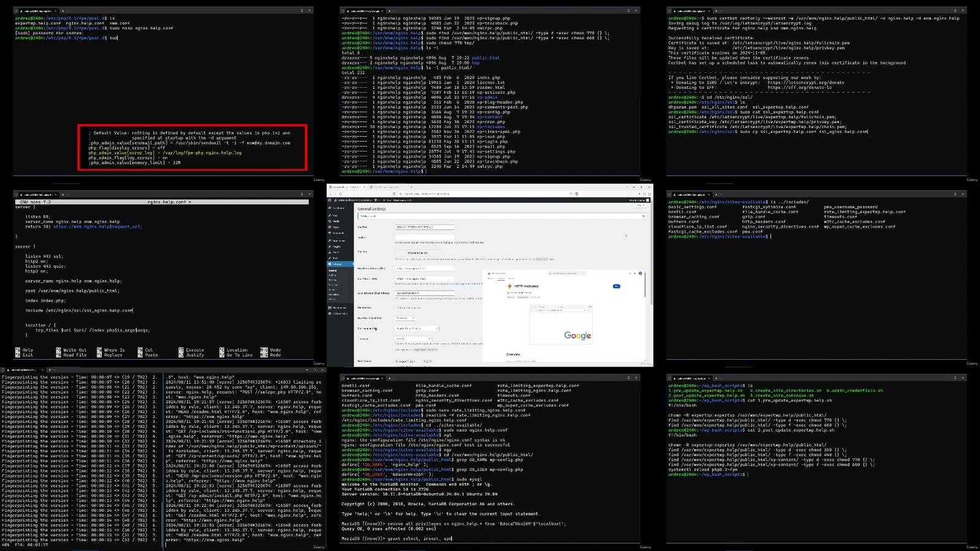Image resolution: width=980 pixels, height=551 pixels.
Task: Click the blue Add button for HTTP Indicator
Action: click(x=616, y=286)
